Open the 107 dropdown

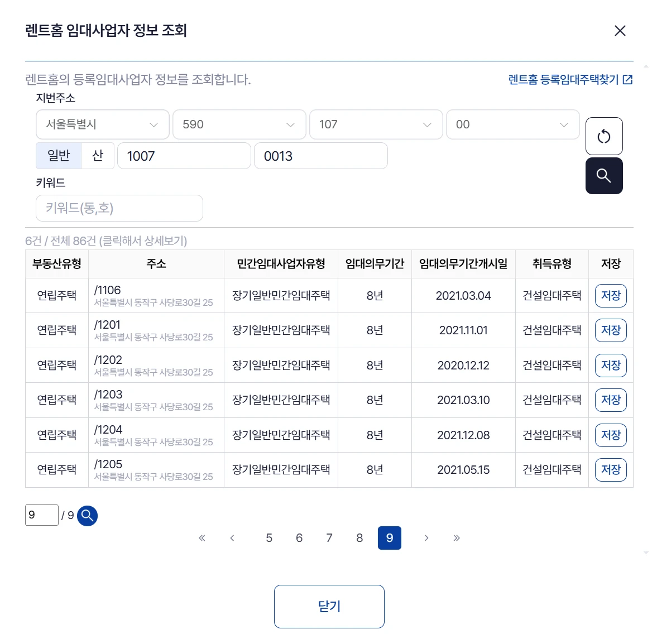pyautogui.click(x=376, y=124)
